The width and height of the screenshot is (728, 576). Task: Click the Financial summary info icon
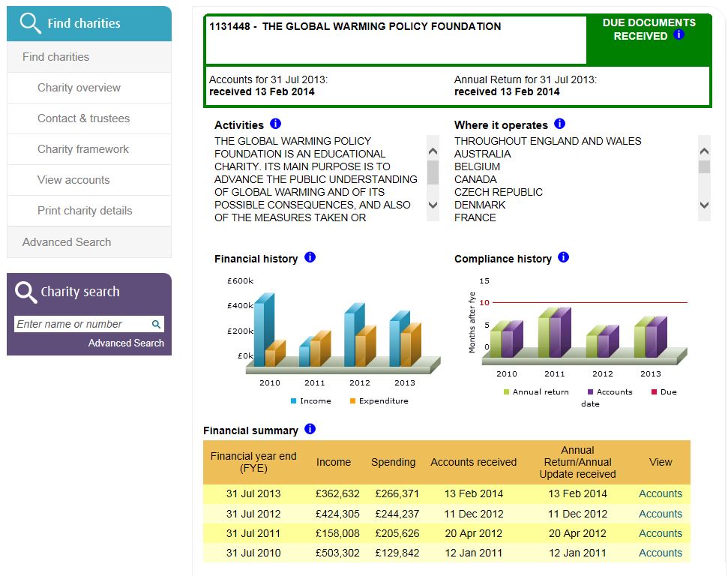tap(310, 429)
